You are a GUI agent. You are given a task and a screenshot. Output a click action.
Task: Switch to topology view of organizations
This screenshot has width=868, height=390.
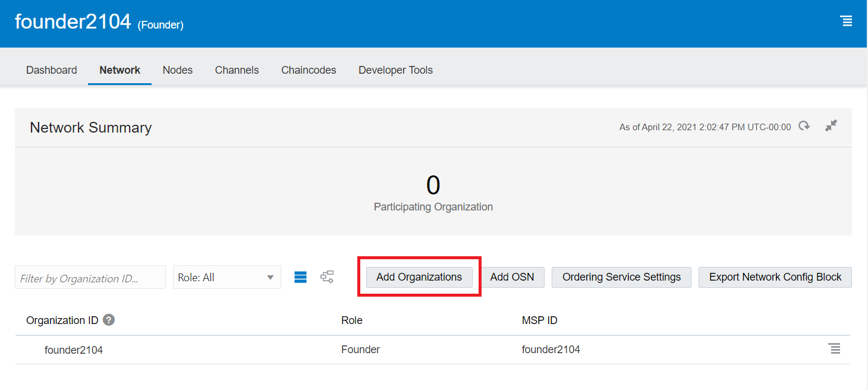[327, 276]
